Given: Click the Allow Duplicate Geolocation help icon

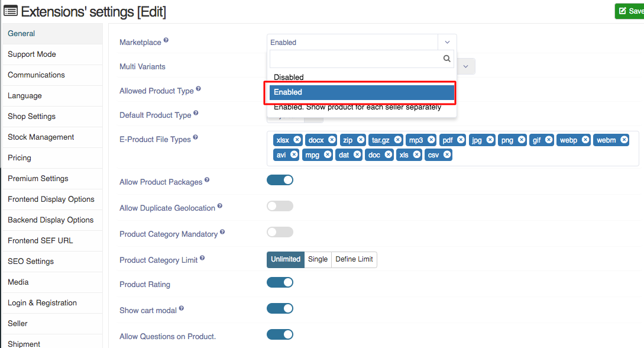Looking at the screenshot, I should click(220, 205).
